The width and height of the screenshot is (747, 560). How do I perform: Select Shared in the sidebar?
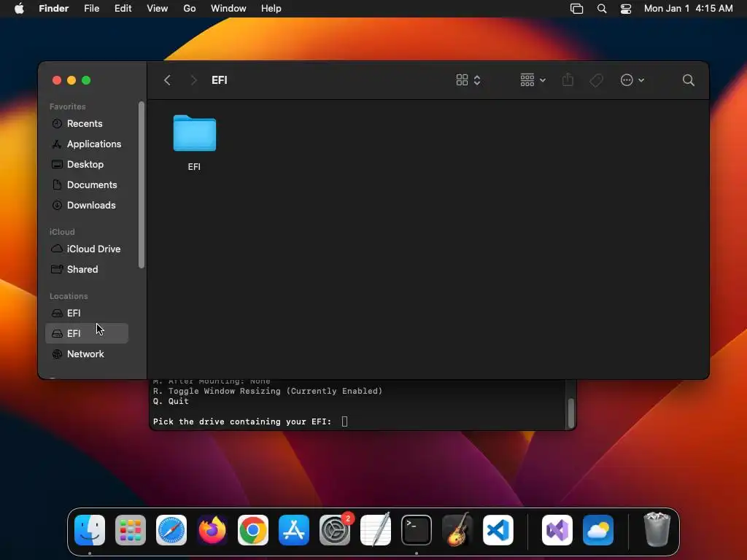pyautogui.click(x=87, y=270)
